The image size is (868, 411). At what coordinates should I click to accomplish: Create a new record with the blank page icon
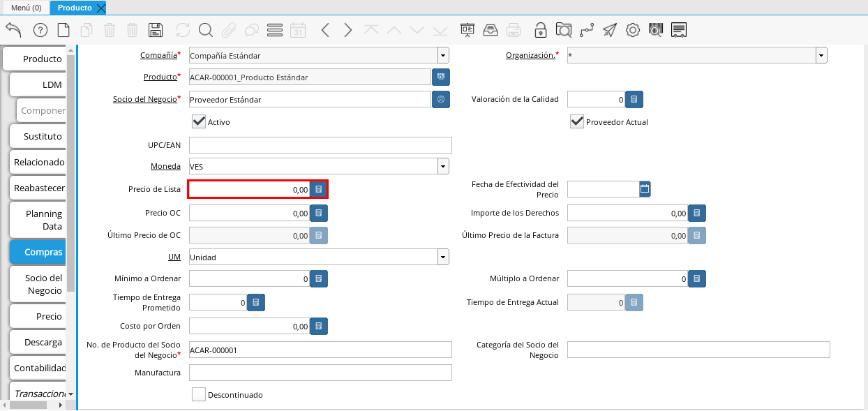click(x=63, y=30)
